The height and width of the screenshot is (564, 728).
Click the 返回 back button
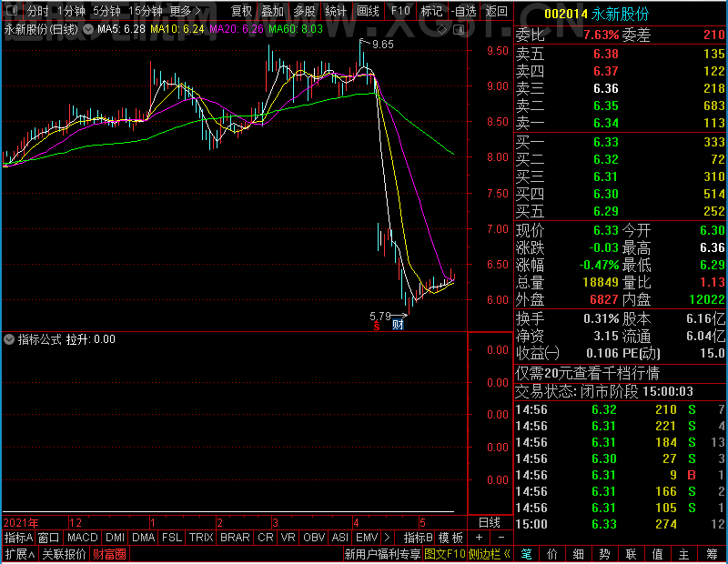(496, 11)
